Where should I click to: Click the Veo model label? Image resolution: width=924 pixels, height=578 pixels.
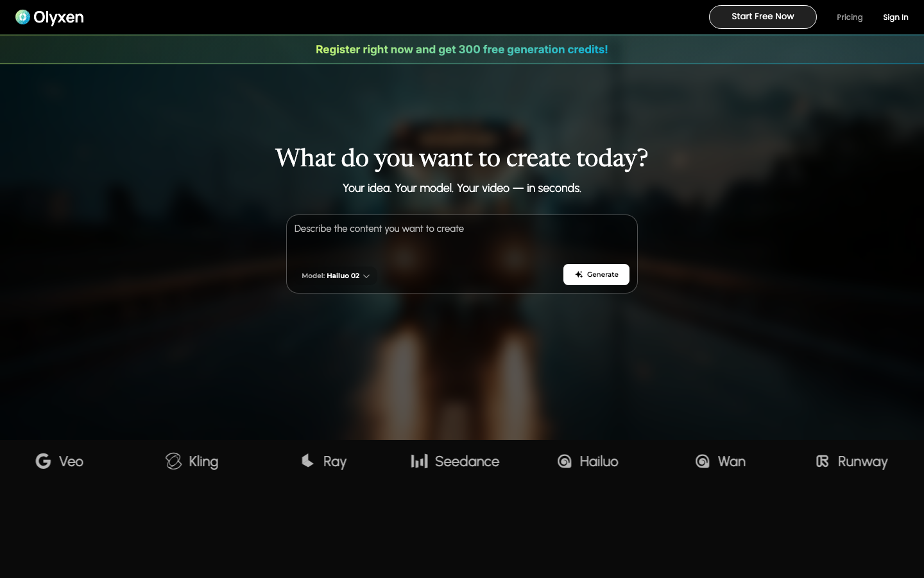pos(71,462)
